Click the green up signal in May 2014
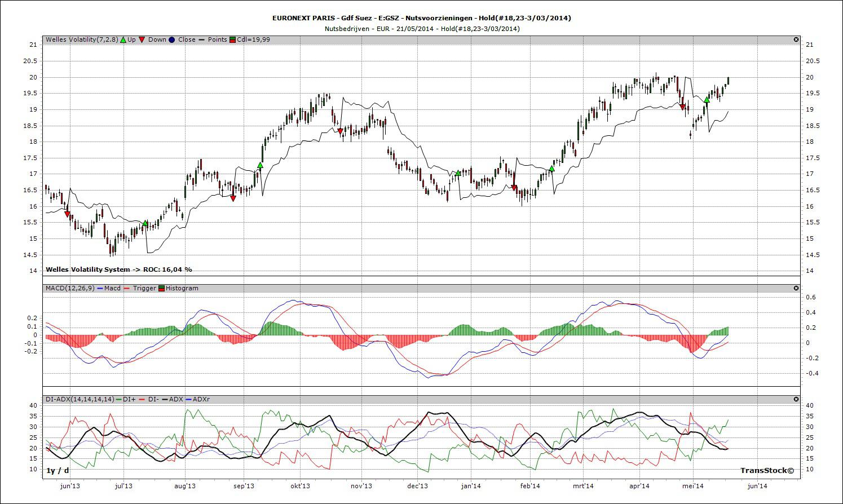The image size is (843, 504). [x=707, y=100]
